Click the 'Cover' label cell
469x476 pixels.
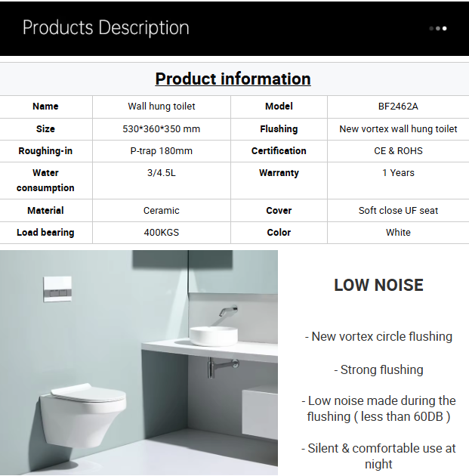click(279, 210)
